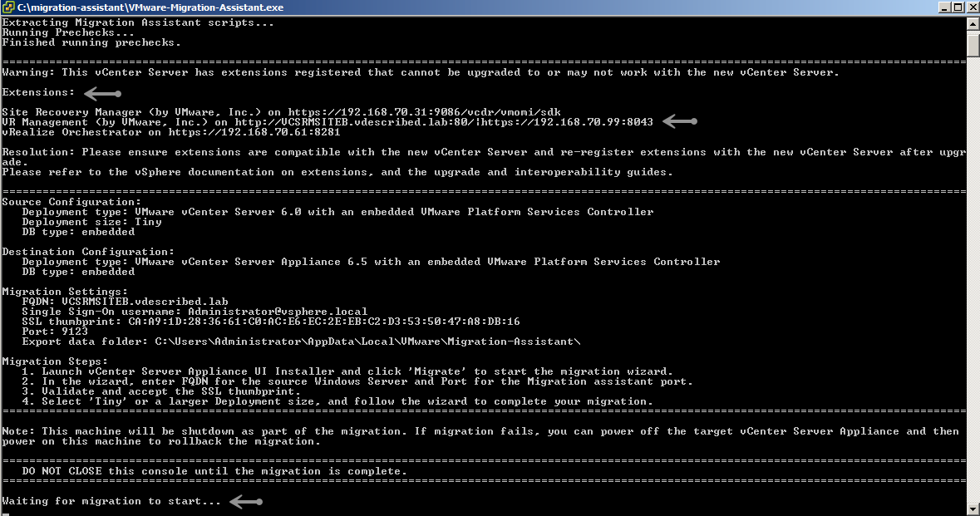Click the 'power on this machine to rollback' line
This screenshot has height=516, width=980.
coord(161,442)
